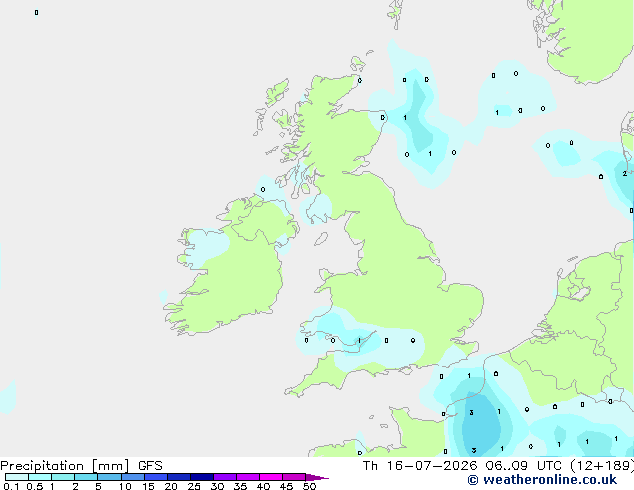
Task: Select the 0.1–0.5 mm legend swatch
Action: tap(17, 477)
